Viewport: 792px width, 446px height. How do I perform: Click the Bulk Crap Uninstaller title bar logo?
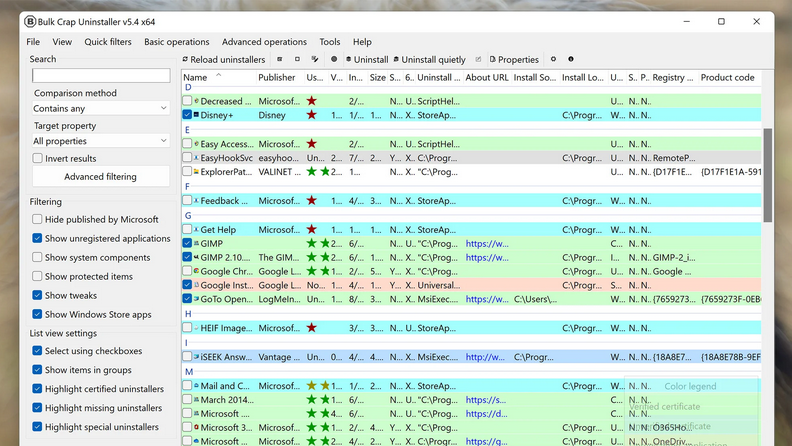pos(30,22)
